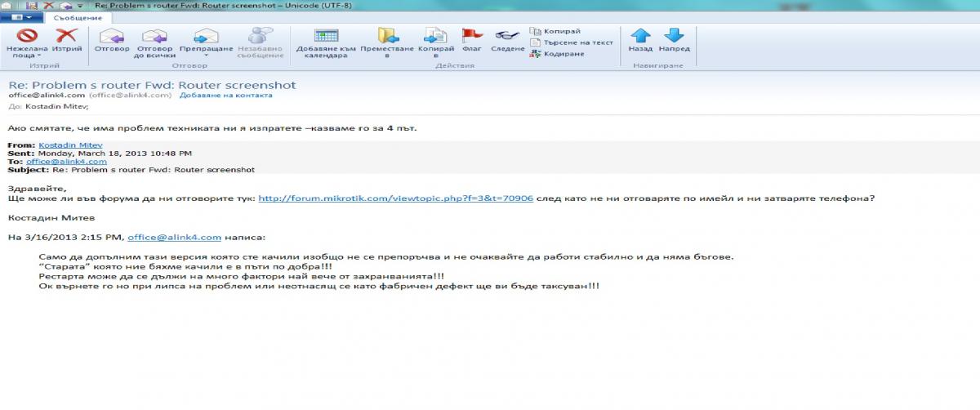Click the Преместване в (Move to) folder icon
This screenshot has height=410, width=980.
click(387, 37)
